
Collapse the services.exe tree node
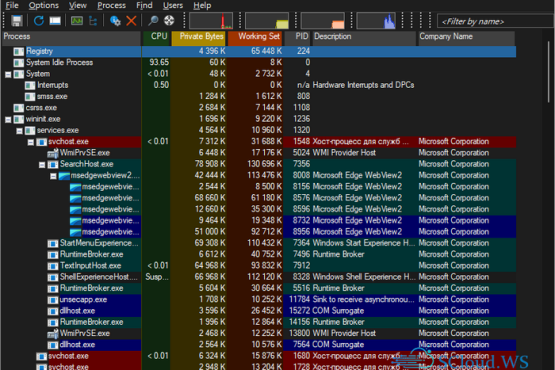(19, 131)
